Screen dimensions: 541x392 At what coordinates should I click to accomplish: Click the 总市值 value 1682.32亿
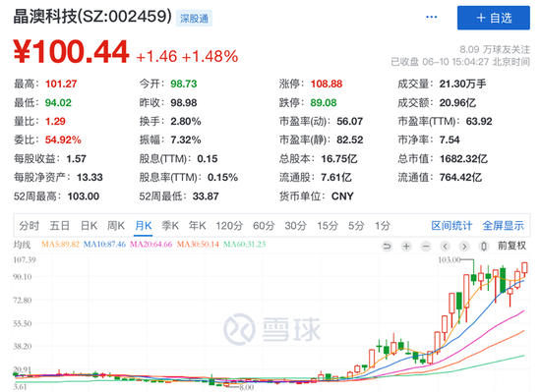tap(463, 159)
